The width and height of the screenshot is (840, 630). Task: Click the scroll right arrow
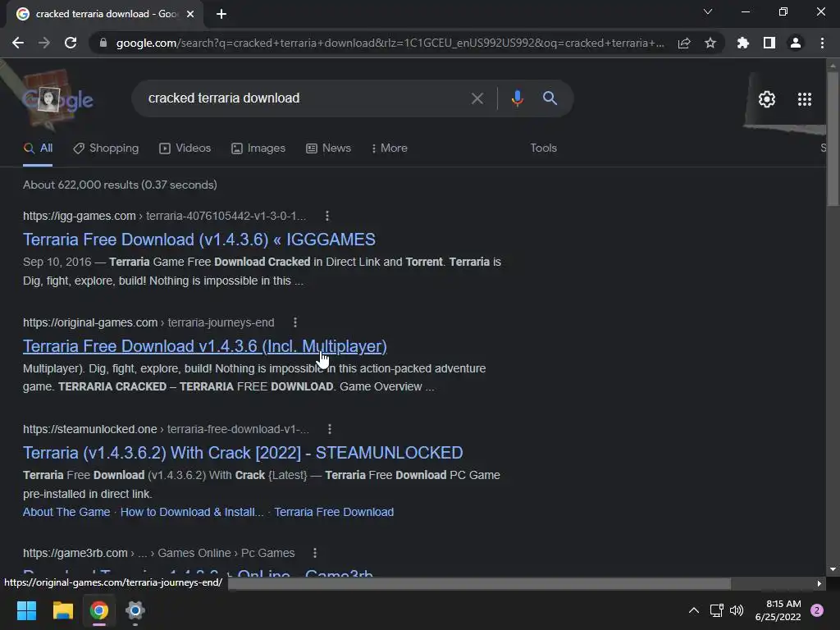point(819,583)
